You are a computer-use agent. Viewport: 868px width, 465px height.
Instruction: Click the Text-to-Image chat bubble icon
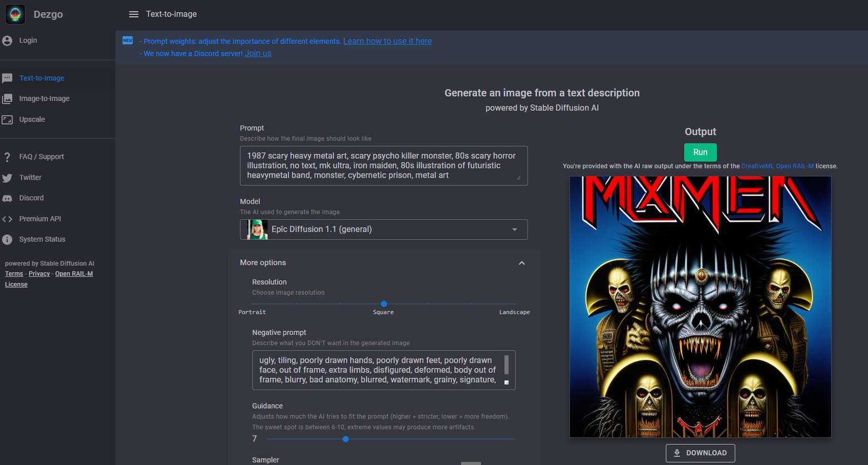point(7,78)
